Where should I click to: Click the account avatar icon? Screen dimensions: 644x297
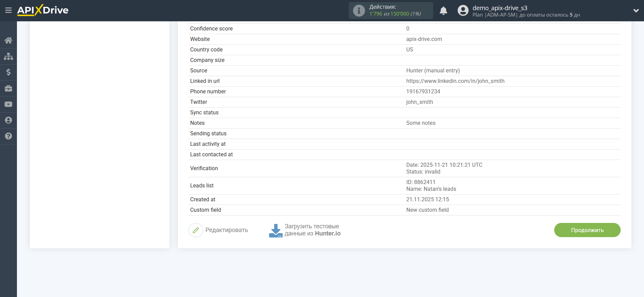coord(463,10)
